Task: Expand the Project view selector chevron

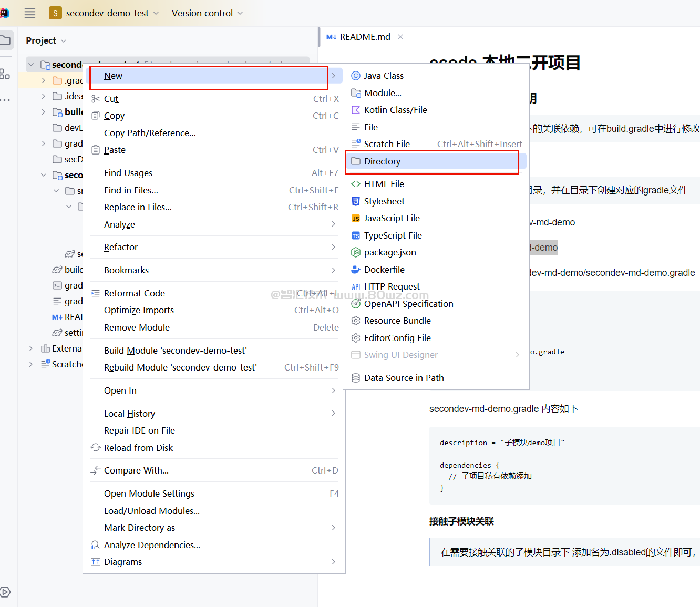Action: [64, 41]
